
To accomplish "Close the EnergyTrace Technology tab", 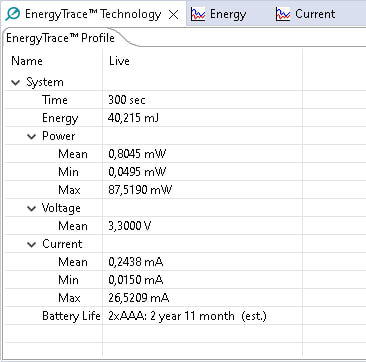I will (174, 14).
